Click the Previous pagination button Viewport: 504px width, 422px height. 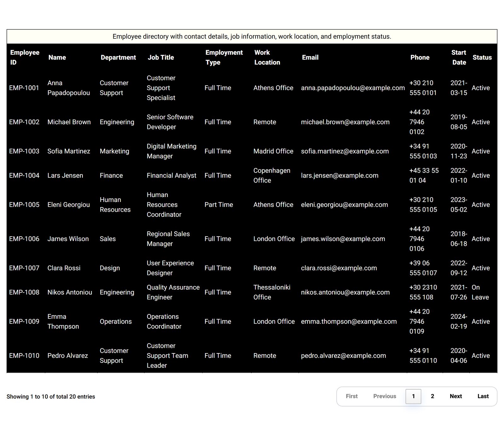tap(385, 396)
